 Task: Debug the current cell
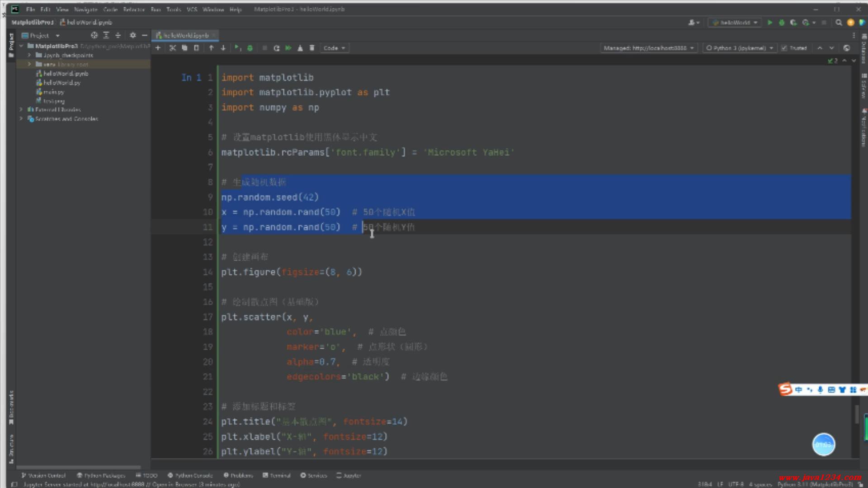point(250,48)
